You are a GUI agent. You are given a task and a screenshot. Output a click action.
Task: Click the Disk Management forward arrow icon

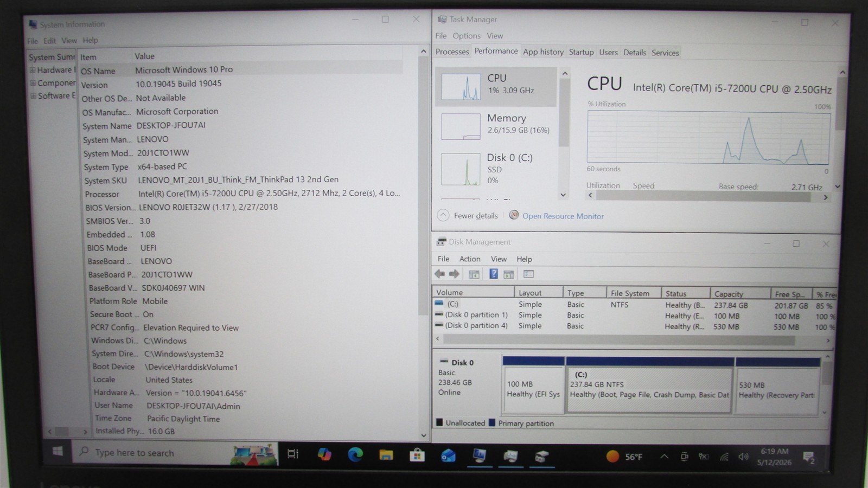454,274
